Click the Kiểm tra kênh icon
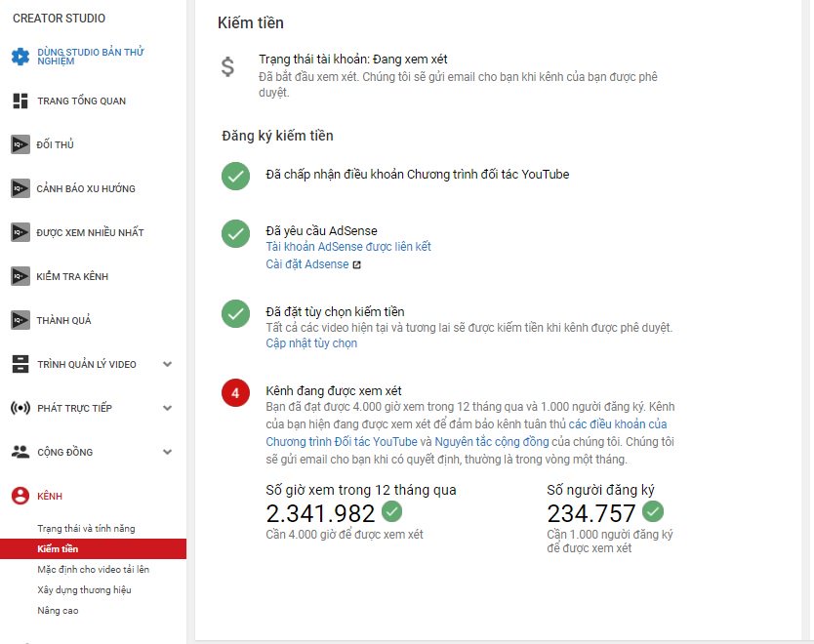 coord(20,276)
